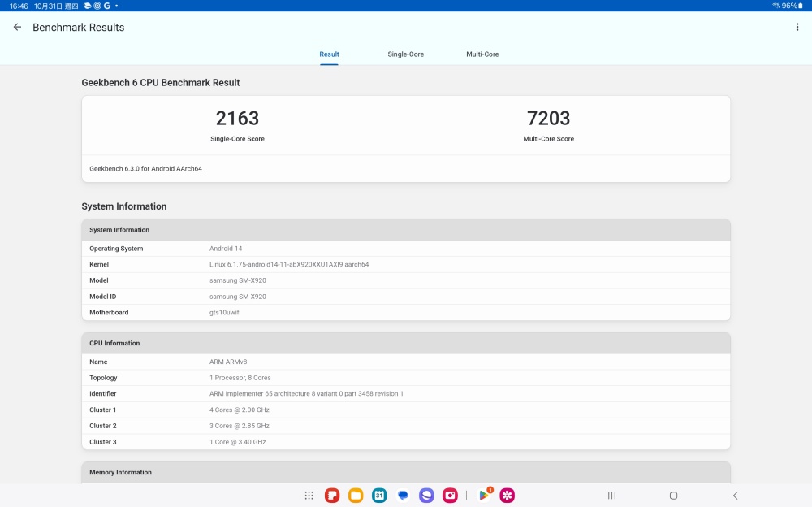This screenshot has height=507, width=812.
Task: Tap the 2163 single-core score
Action: [237, 118]
